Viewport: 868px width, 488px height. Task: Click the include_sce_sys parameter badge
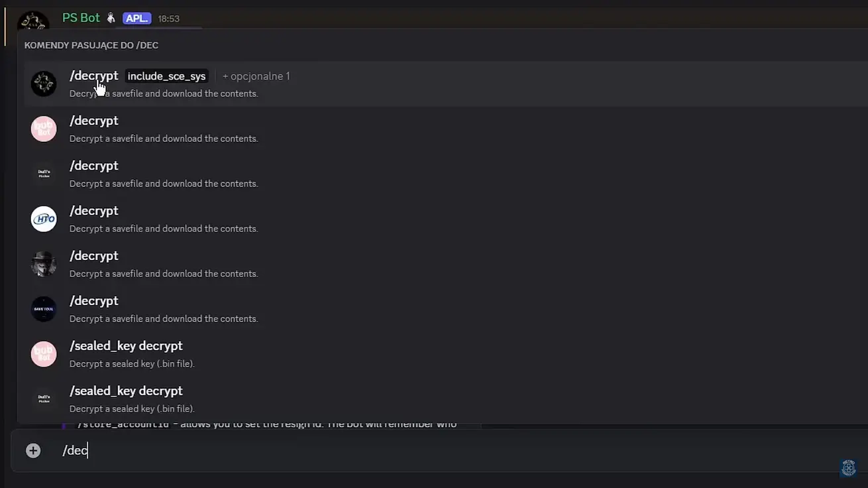pos(166,76)
